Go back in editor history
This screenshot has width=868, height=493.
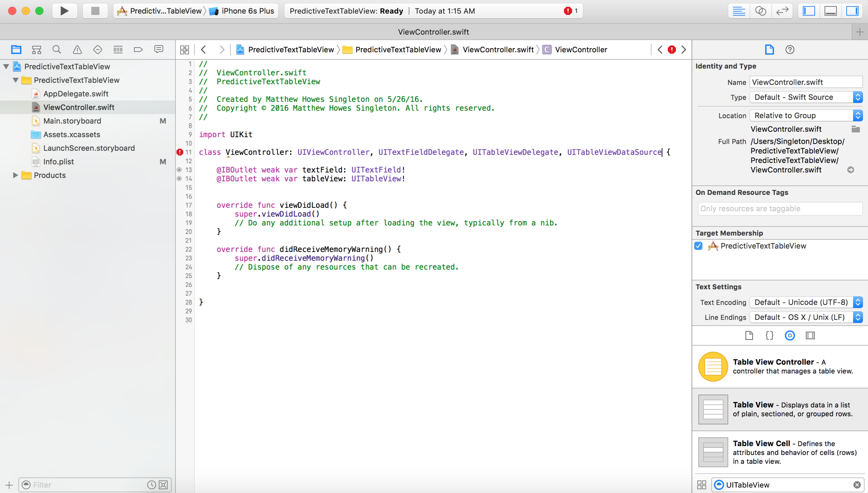point(204,50)
